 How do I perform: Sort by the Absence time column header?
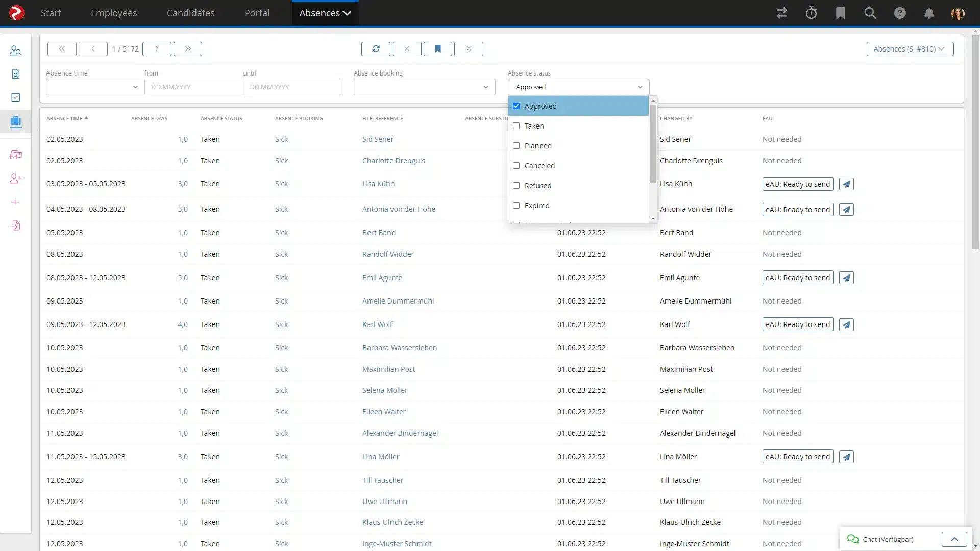(x=67, y=118)
